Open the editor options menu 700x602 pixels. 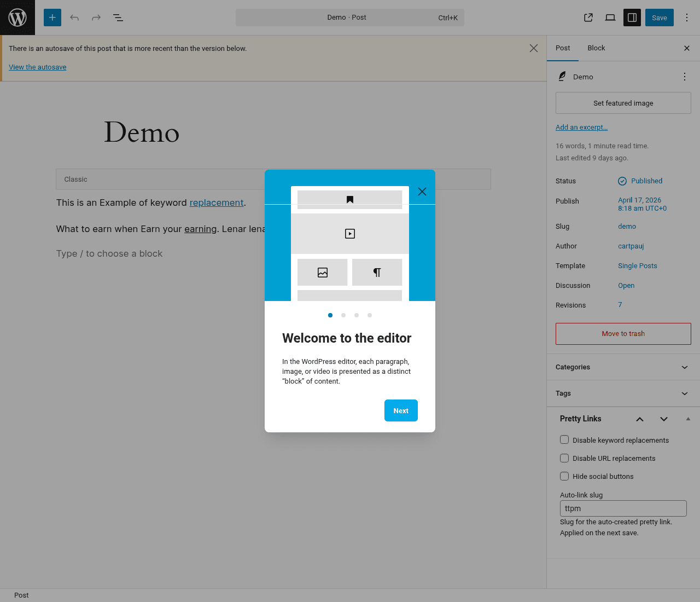coord(687,18)
